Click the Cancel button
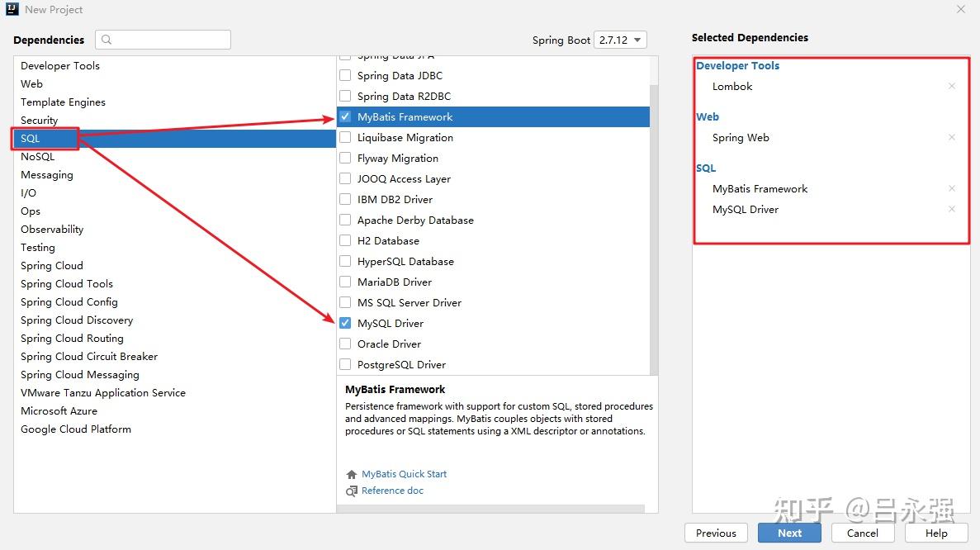980x550 pixels. (x=863, y=533)
